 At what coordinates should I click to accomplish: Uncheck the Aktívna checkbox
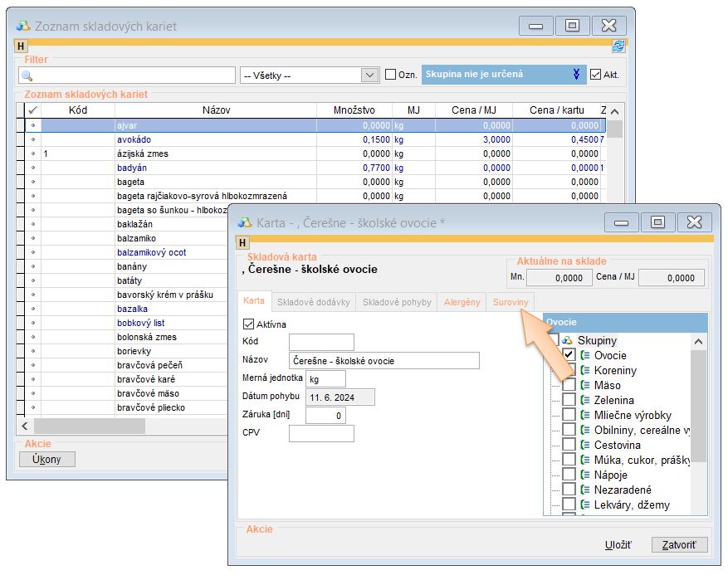248,324
